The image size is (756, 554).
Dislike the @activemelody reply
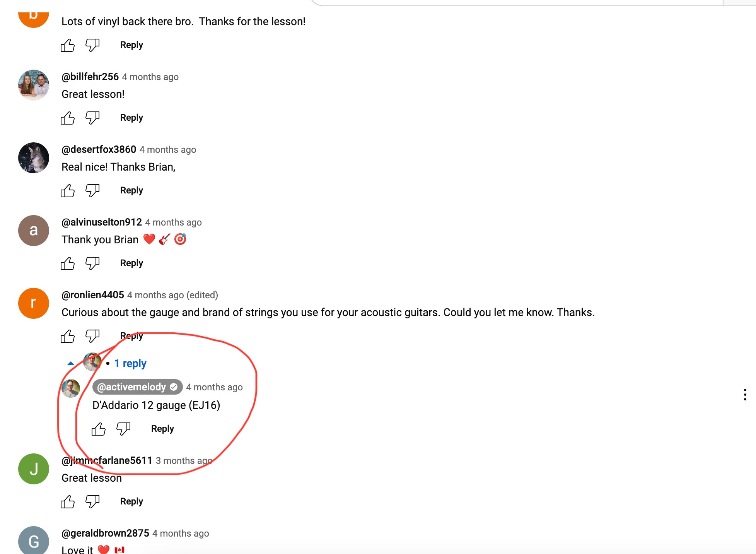(x=123, y=429)
